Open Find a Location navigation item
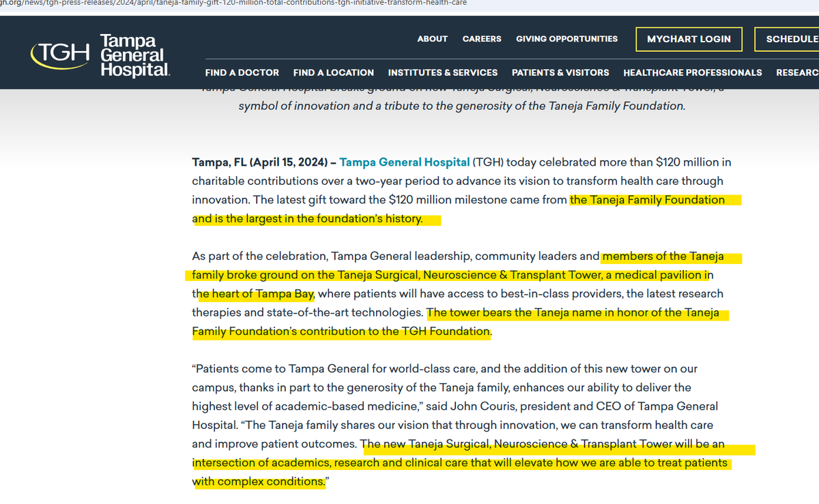This screenshot has width=819, height=504. pyautogui.click(x=334, y=72)
